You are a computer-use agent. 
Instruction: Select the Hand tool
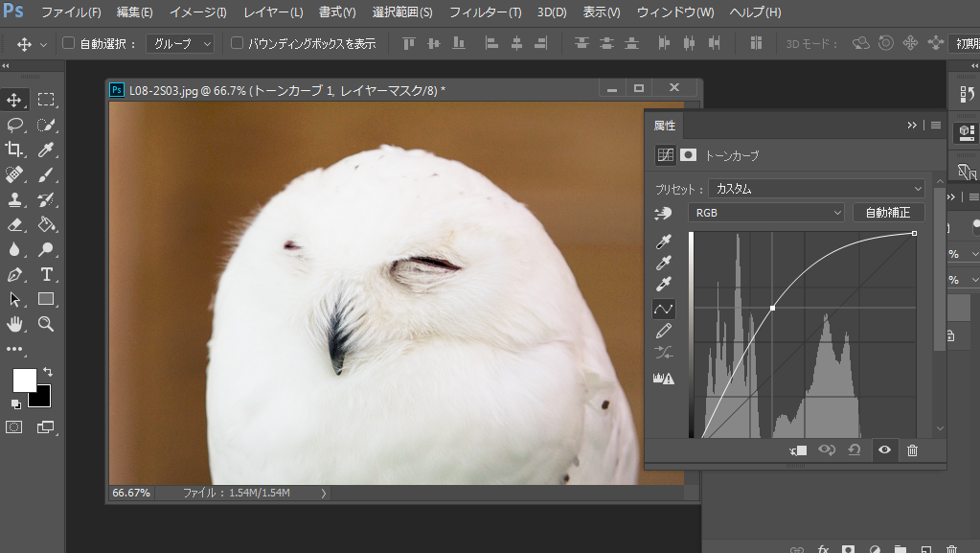[14, 324]
